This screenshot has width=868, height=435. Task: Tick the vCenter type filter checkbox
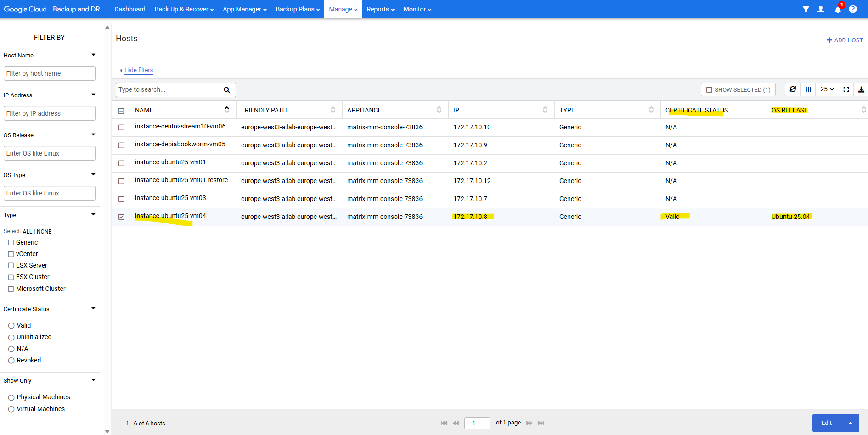tap(11, 254)
